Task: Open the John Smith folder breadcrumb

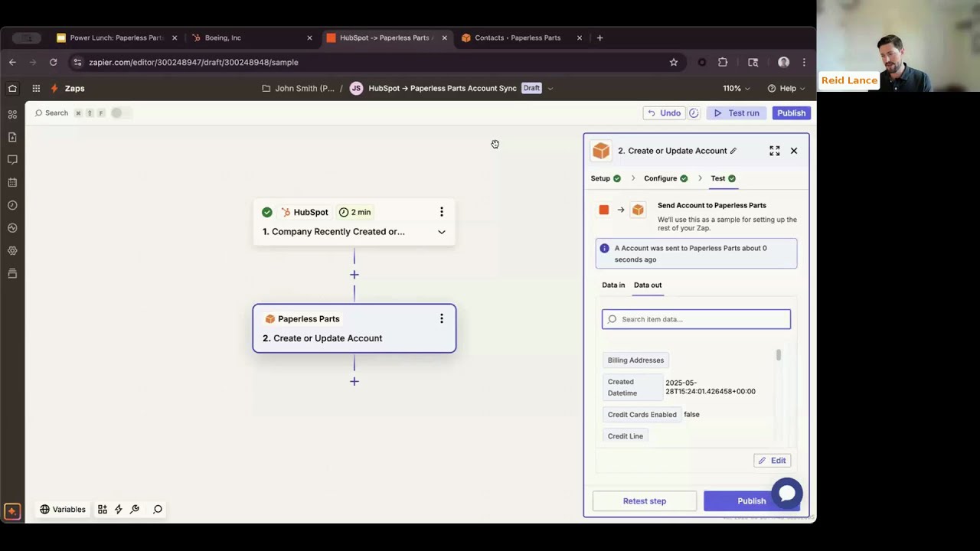Action: pyautogui.click(x=298, y=88)
